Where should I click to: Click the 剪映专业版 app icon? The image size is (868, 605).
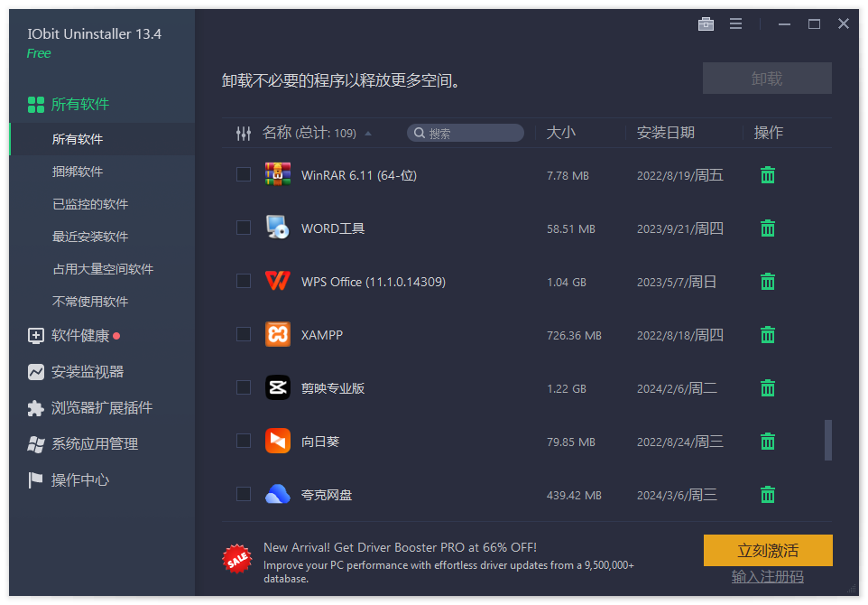(x=278, y=387)
